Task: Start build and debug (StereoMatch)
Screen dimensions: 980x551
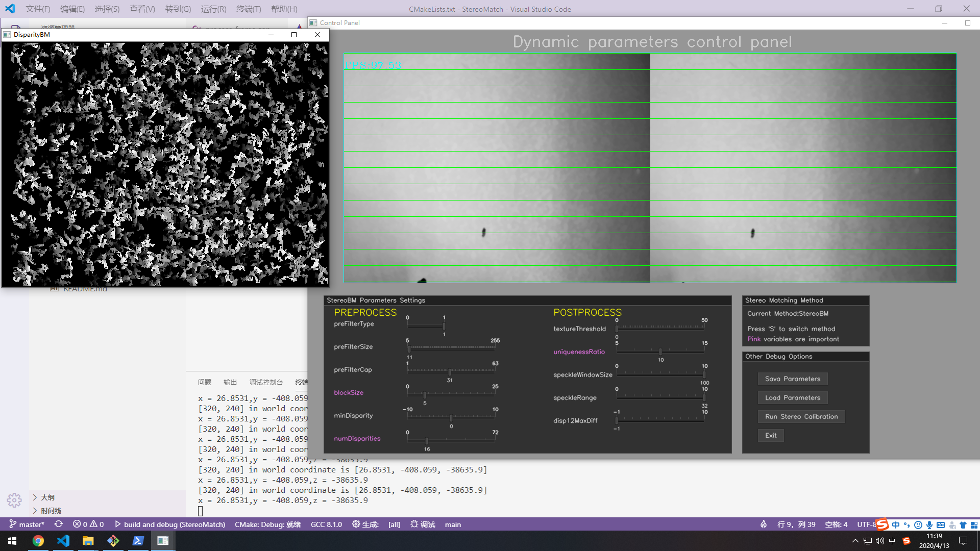Action: [x=169, y=524]
